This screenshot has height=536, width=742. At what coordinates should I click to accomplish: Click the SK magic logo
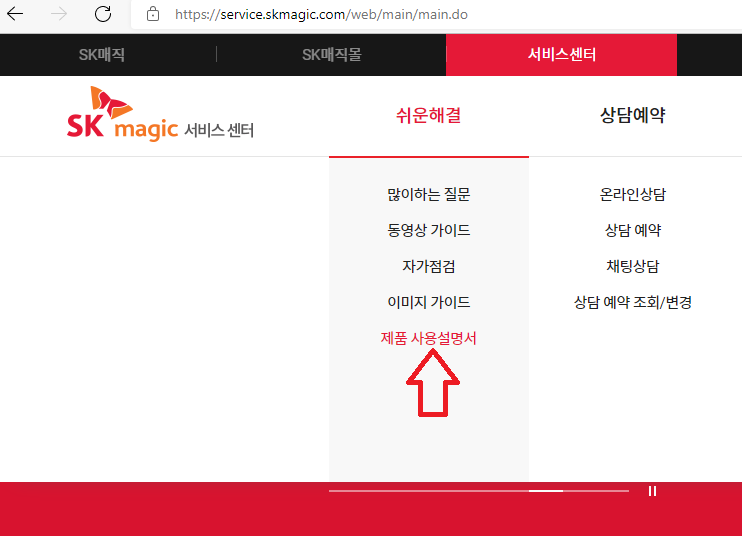pos(160,116)
